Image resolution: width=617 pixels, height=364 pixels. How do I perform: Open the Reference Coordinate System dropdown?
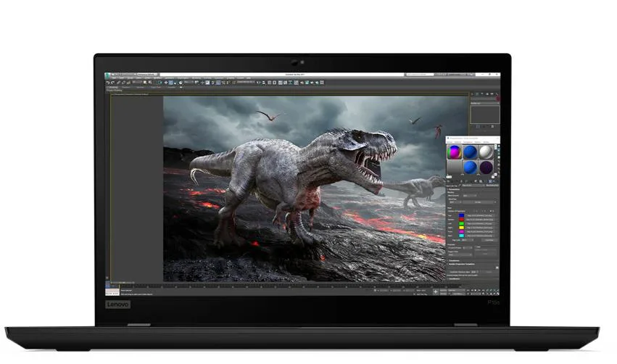(189, 83)
